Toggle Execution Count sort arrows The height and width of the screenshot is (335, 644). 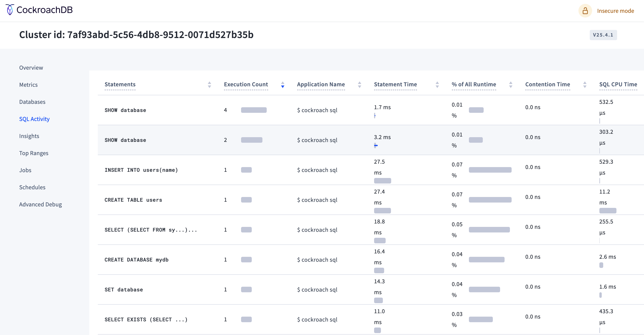tap(282, 85)
